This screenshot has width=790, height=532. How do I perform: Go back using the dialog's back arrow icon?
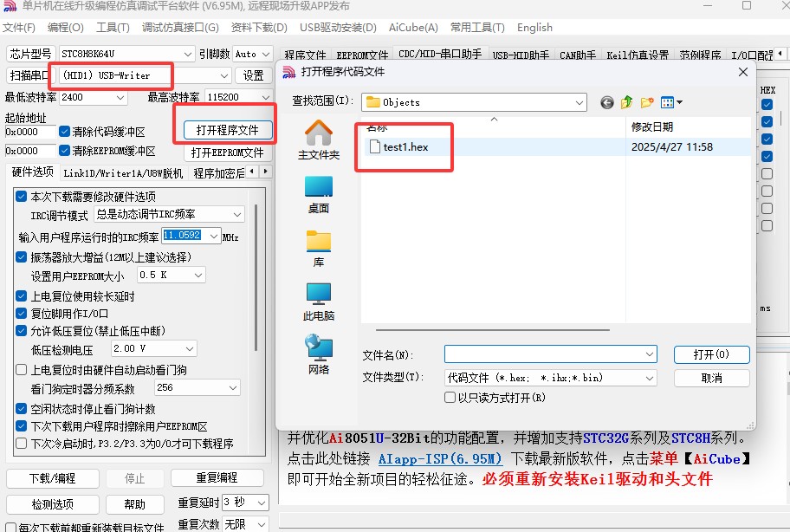pyautogui.click(x=607, y=103)
